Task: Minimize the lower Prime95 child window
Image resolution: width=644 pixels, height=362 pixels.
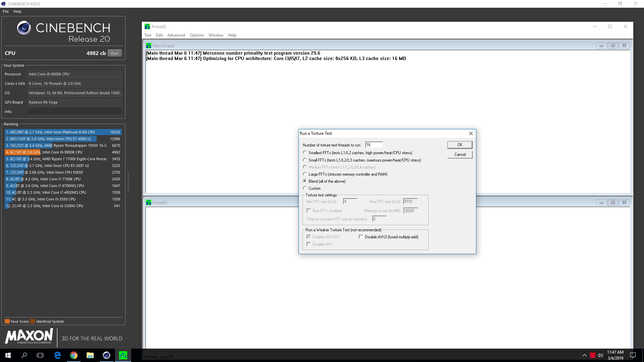Action: (x=601, y=202)
